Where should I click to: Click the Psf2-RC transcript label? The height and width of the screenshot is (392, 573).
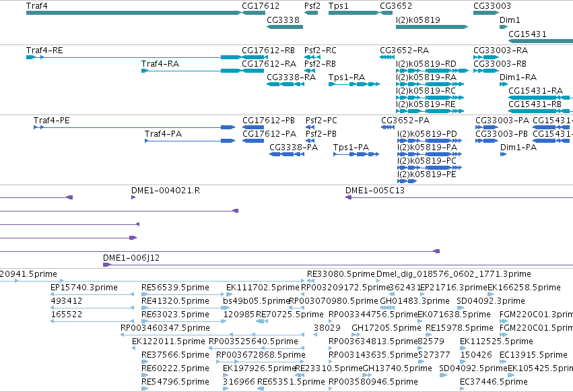(320, 50)
